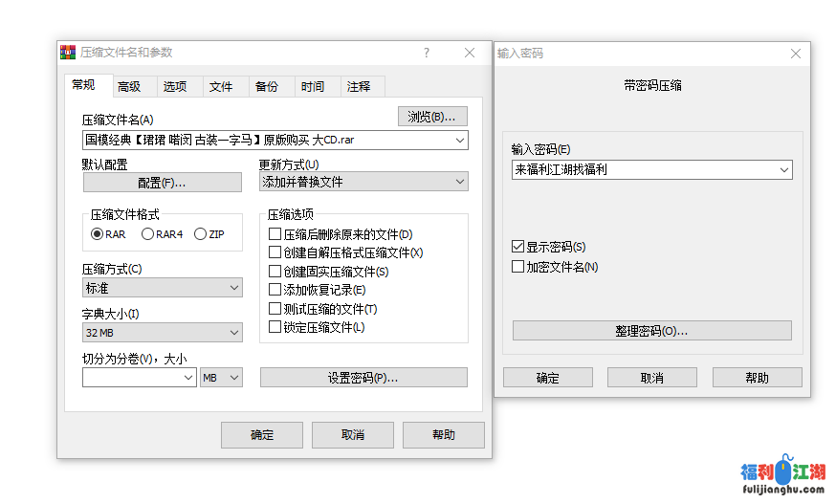Image resolution: width=836 pixels, height=504 pixels.
Task: Close the 输入密码 password dialog
Action: [x=795, y=54]
